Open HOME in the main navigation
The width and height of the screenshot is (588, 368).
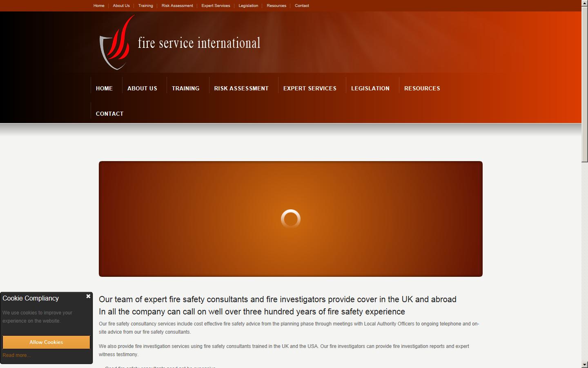tap(104, 88)
